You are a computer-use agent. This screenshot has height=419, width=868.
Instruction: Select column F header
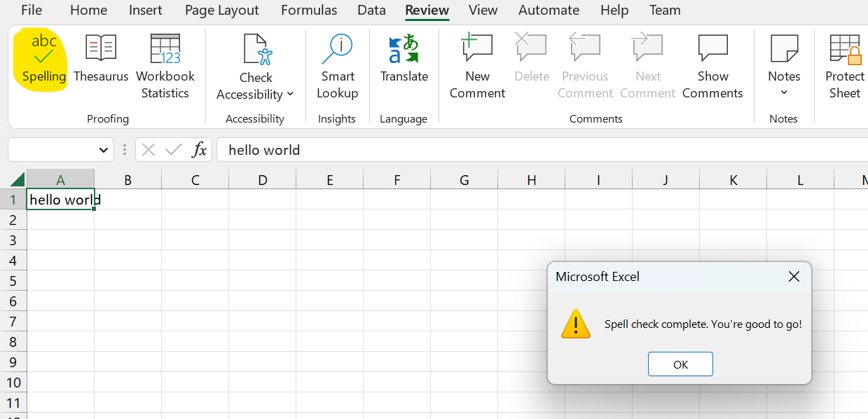(x=397, y=180)
